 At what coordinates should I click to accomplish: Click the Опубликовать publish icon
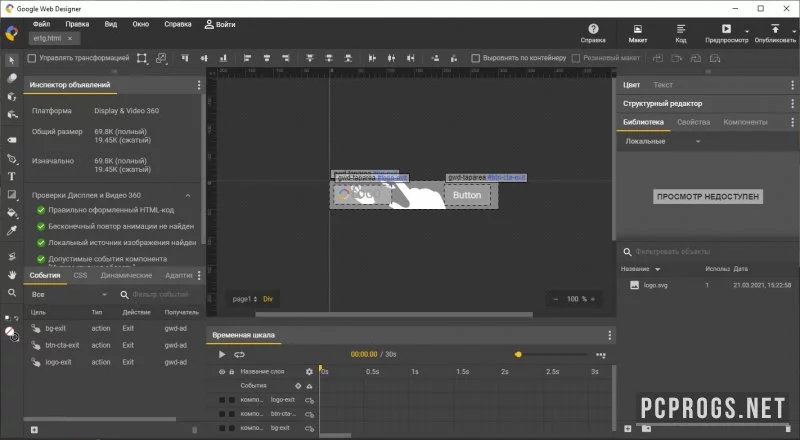(x=774, y=29)
